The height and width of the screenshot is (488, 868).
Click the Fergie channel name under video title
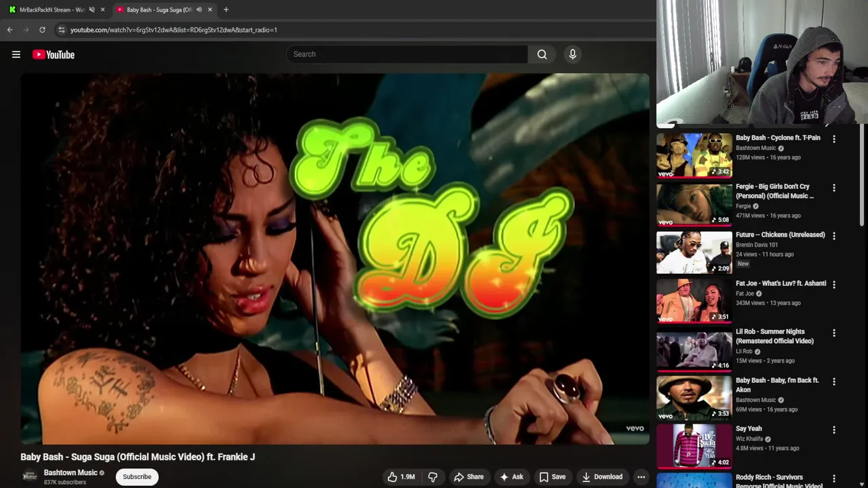(743, 206)
